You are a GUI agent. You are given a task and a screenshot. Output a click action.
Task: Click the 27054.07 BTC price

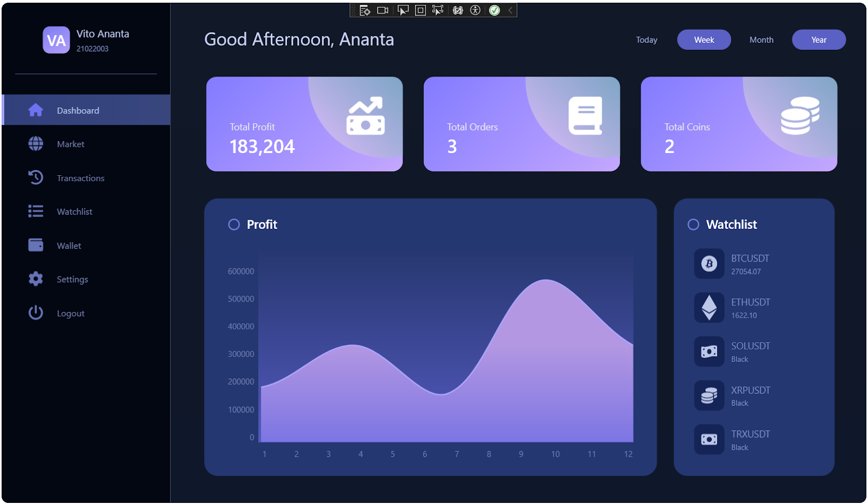point(746,272)
